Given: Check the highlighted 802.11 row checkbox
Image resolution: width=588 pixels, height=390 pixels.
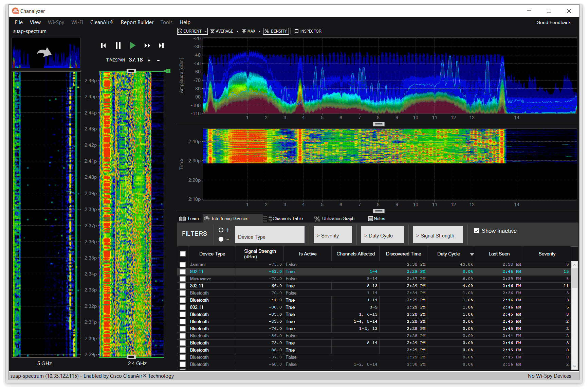Looking at the screenshot, I should [183, 272].
